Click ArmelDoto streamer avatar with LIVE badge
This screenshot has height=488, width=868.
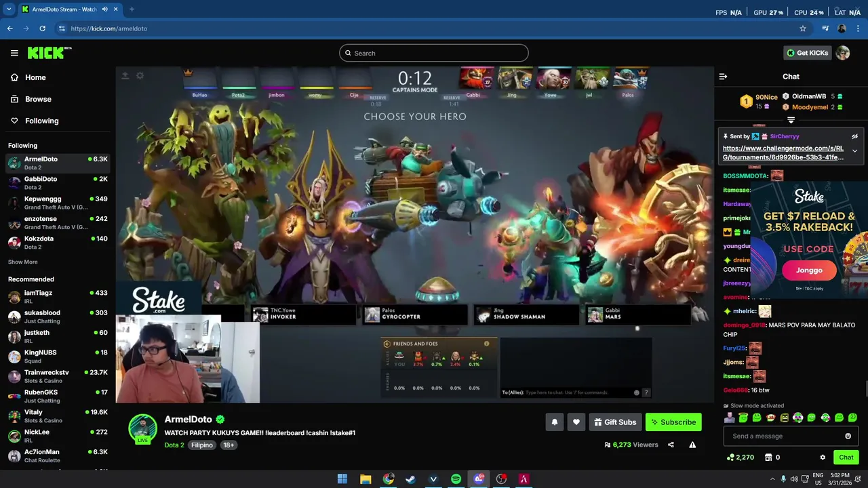(143, 428)
